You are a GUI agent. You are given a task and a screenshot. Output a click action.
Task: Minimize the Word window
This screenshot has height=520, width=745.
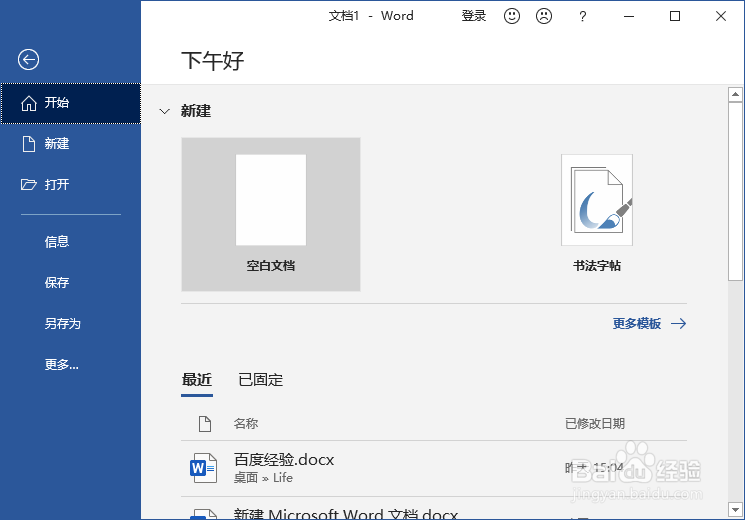click(x=629, y=16)
